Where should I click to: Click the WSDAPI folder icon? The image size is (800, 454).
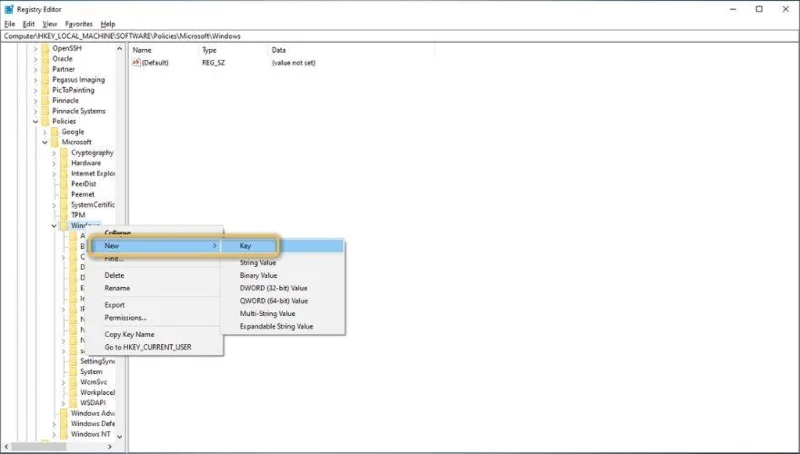coord(73,403)
